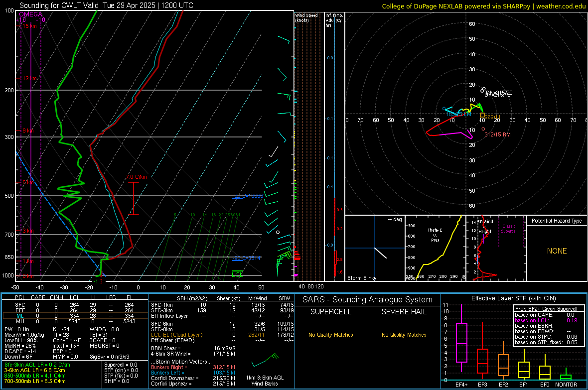The width and height of the screenshot is (588, 390).
Task: Click the Supercell = 0.0 value
Action: click(x=121, y=365)
